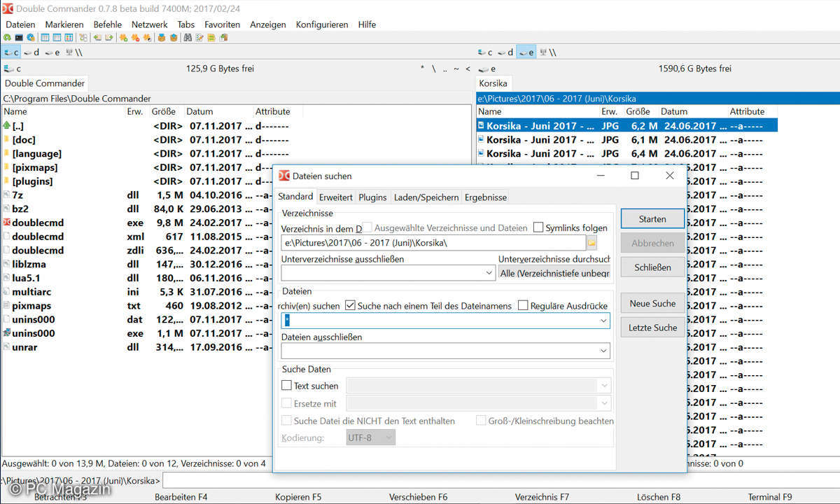Click the less-than button in left header
840x504 pixels.
(x=468, y=69)
